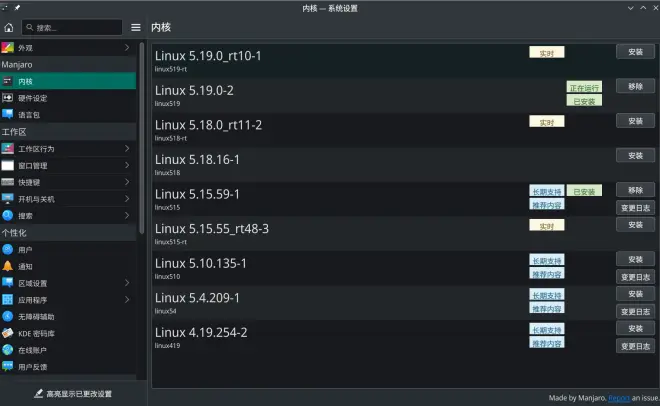Expand the 快捷键 chevron
The width and height of the screenshot is (660, 406).
coord(127,182)
